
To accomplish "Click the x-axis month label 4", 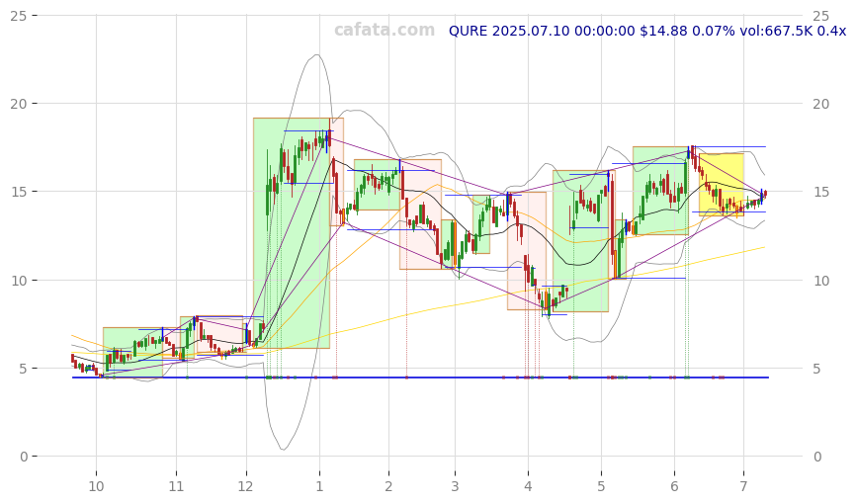I will click(528, 486).
